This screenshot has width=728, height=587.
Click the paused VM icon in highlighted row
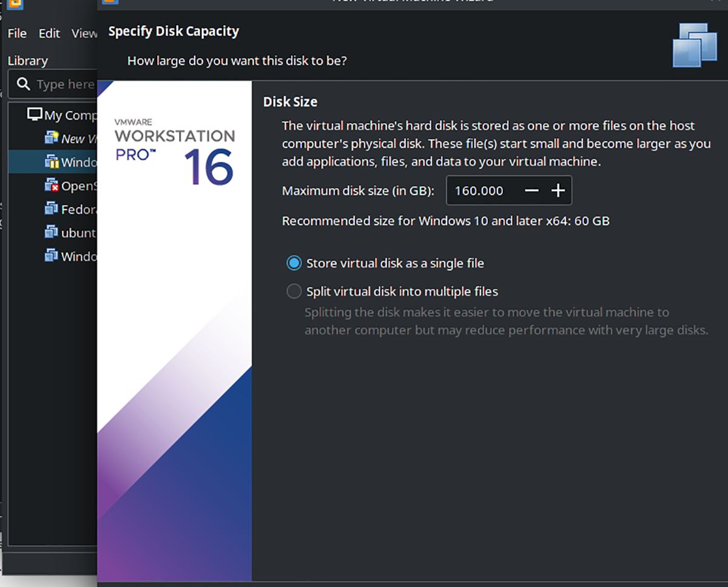click(52, 162)
